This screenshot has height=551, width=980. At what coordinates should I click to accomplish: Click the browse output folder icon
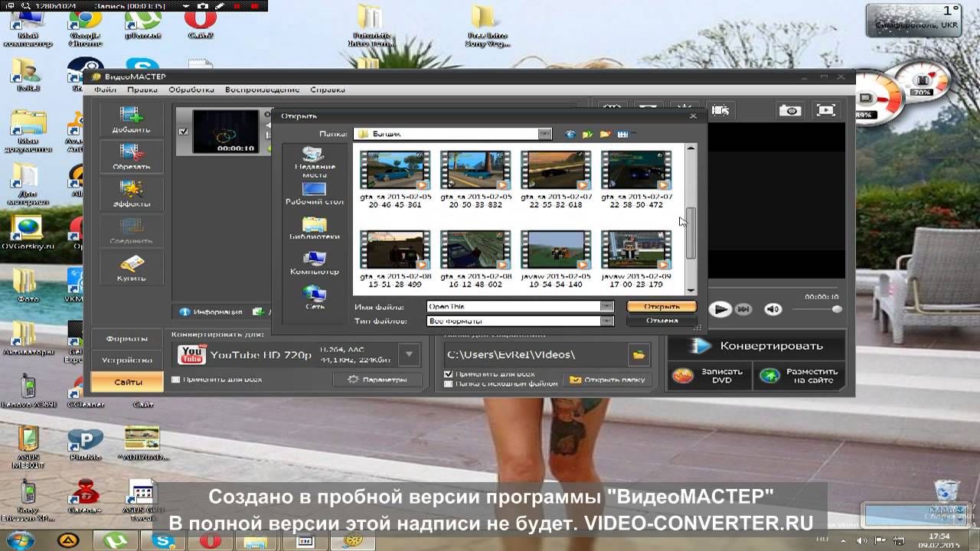pyautogui.click(x=639, y=354)
